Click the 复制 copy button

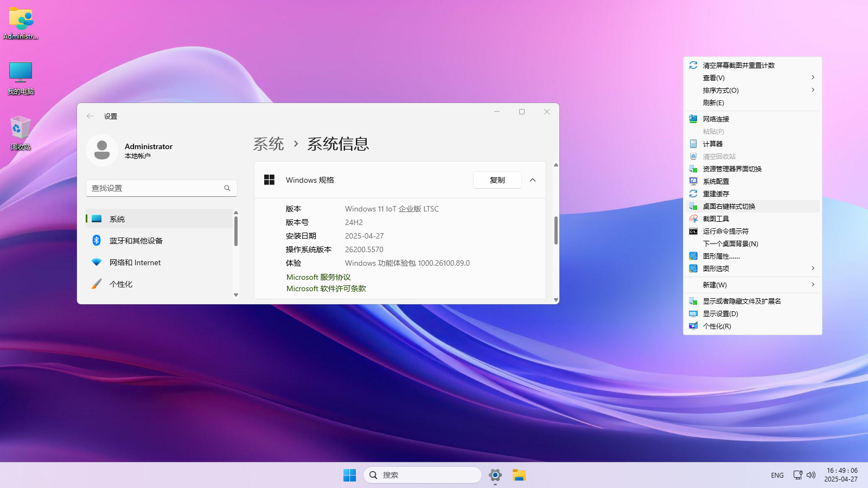(x=497, y=180)
